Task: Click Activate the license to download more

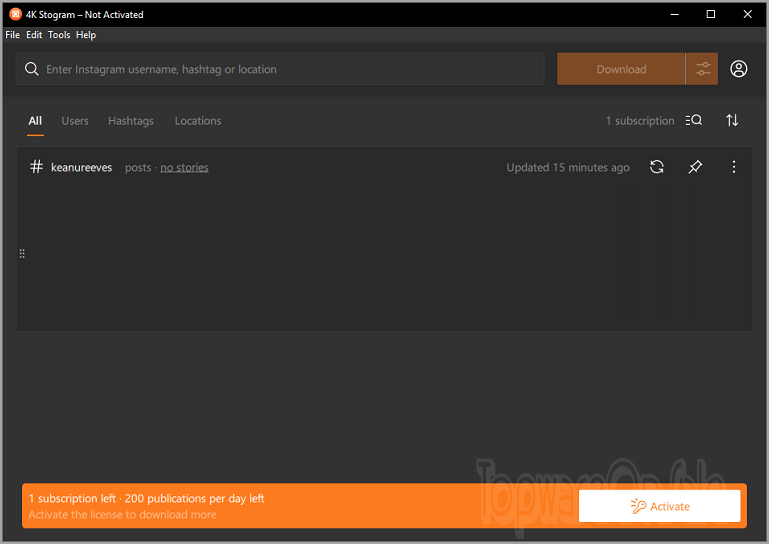Action: click(x=123, y=515)
